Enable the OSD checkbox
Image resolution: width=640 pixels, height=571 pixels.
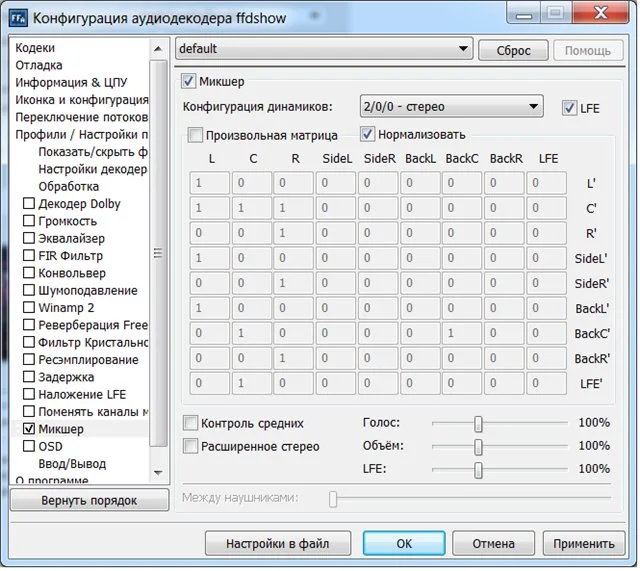click(x=29, y=446)
